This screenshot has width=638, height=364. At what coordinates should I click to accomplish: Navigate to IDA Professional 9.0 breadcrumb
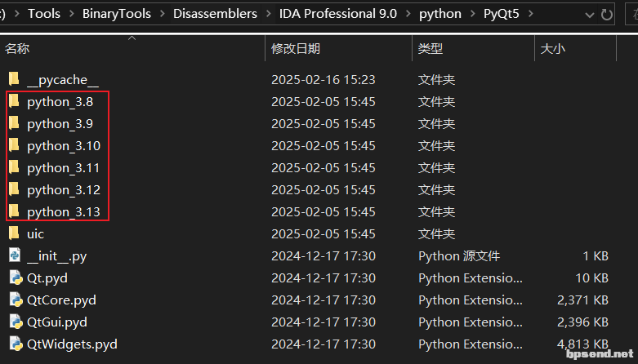[338, 14]
